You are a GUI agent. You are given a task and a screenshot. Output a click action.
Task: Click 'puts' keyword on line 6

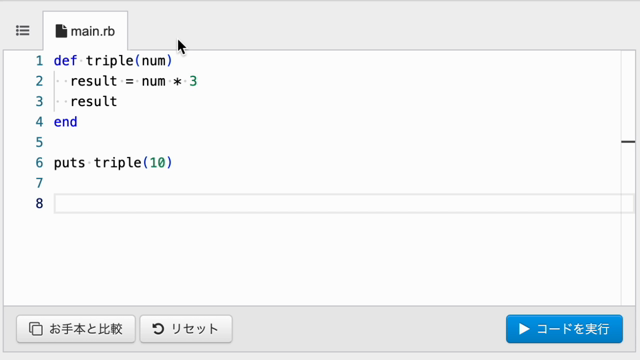click(69, 163)
